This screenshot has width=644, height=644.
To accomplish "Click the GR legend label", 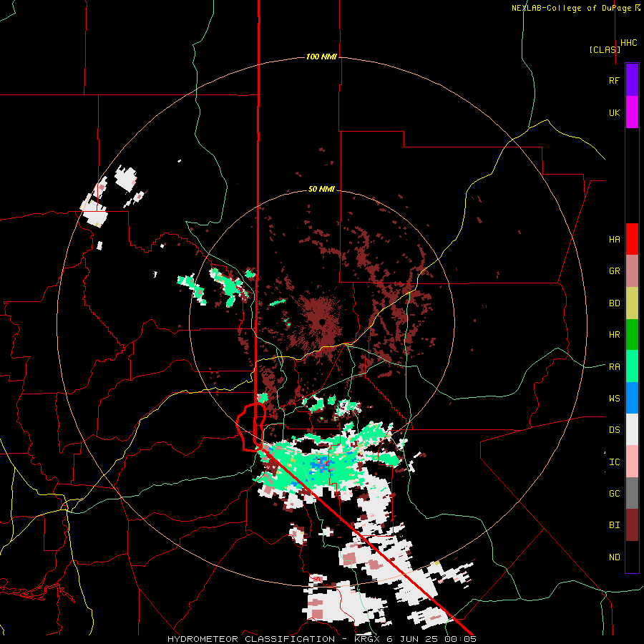I will (614, 271).
